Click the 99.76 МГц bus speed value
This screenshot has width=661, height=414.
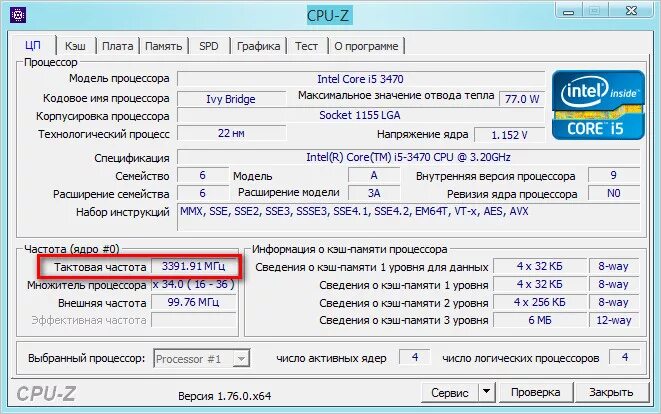tap(193, 302)
